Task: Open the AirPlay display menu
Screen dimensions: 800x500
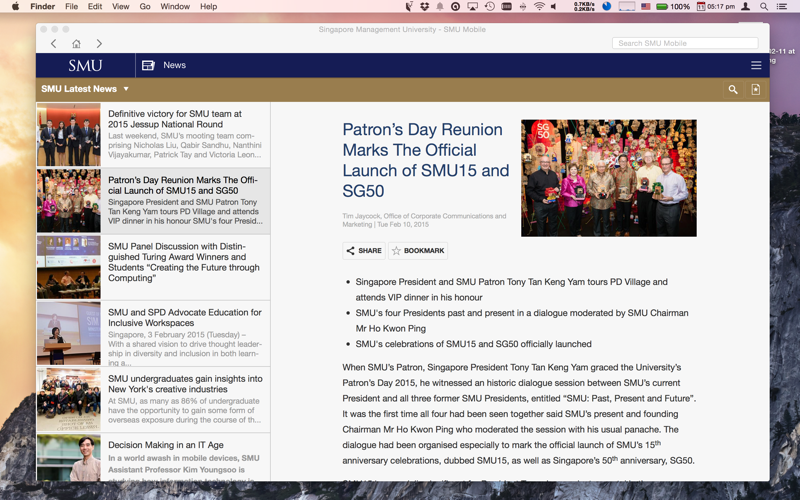Action: pos(472,6)
